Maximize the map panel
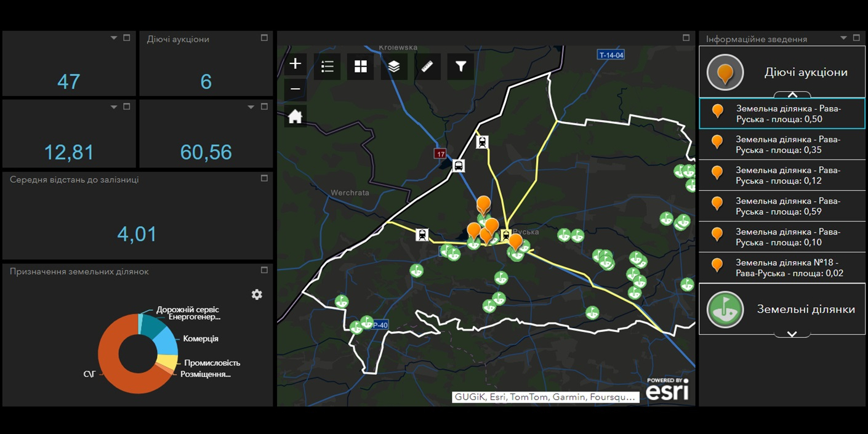 (x=686, y=38)
